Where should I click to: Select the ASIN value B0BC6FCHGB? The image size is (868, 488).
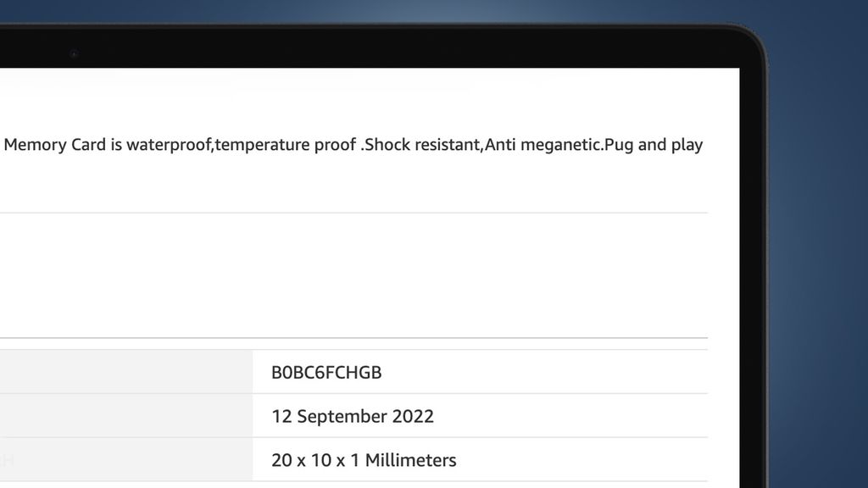326,372
